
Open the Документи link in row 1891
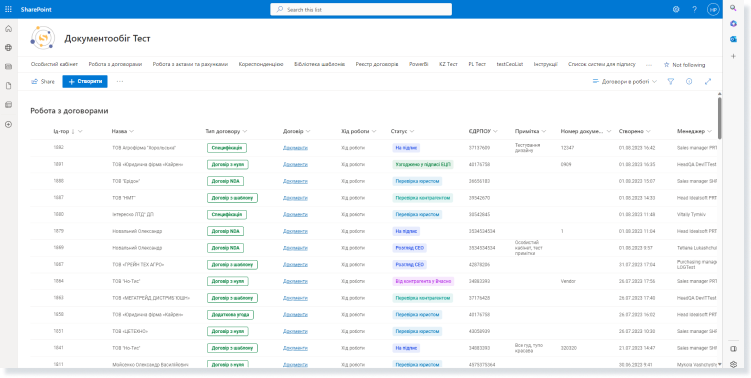click(295, 165)
